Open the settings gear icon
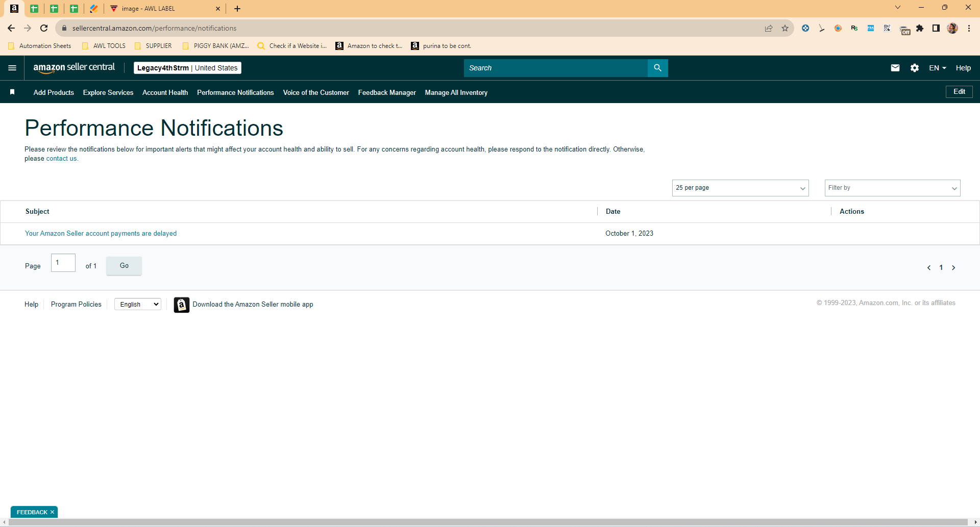 (915, 68)
